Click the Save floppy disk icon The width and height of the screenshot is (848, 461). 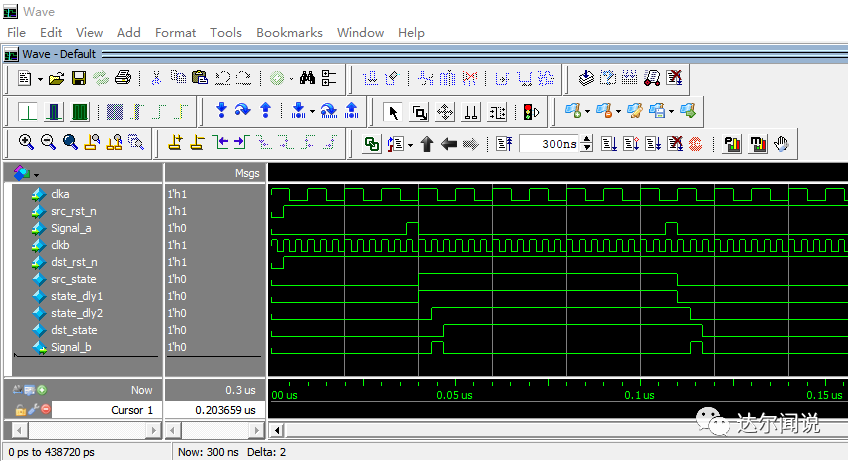(x=79, y=78)
